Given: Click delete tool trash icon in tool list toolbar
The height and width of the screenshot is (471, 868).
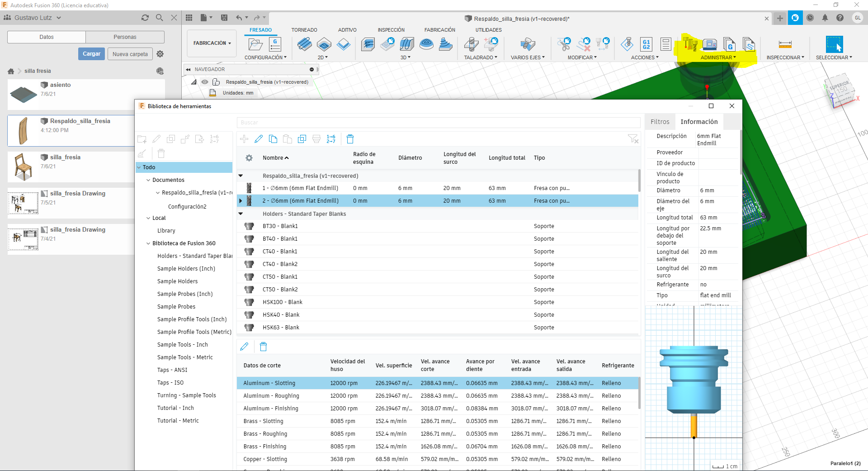Looking at the screenshot, I should [x=350, y=139].
